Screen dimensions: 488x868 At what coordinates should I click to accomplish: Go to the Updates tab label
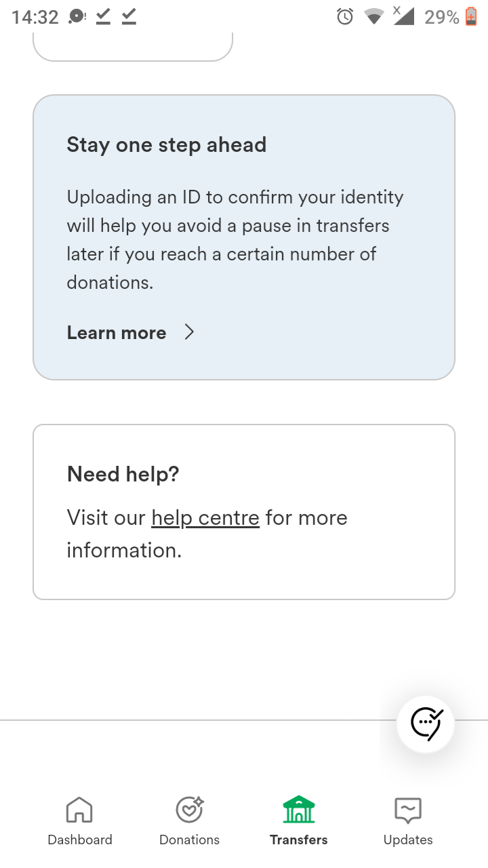click(408, 840)
